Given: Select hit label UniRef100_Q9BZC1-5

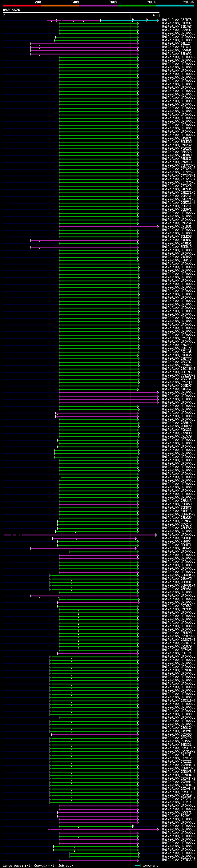Looking at the screenshot, I should (x=179, y=192).
